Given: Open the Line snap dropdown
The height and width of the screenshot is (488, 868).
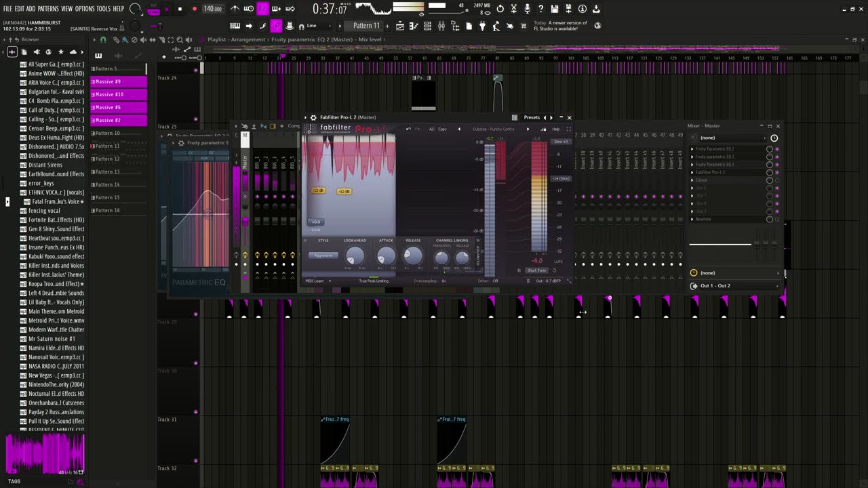Looking at the screenshot, I should coord(317,26).
